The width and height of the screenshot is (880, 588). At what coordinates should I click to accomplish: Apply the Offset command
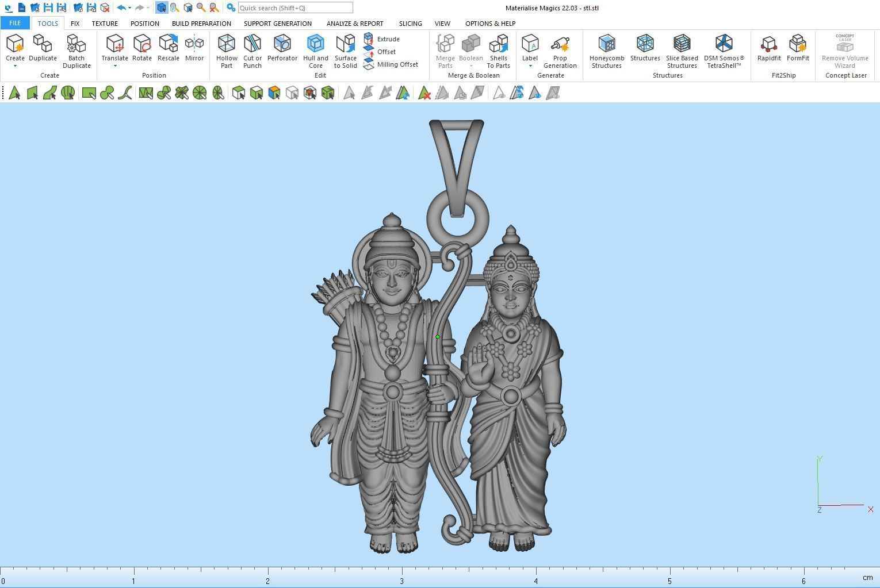click(380, 52)
